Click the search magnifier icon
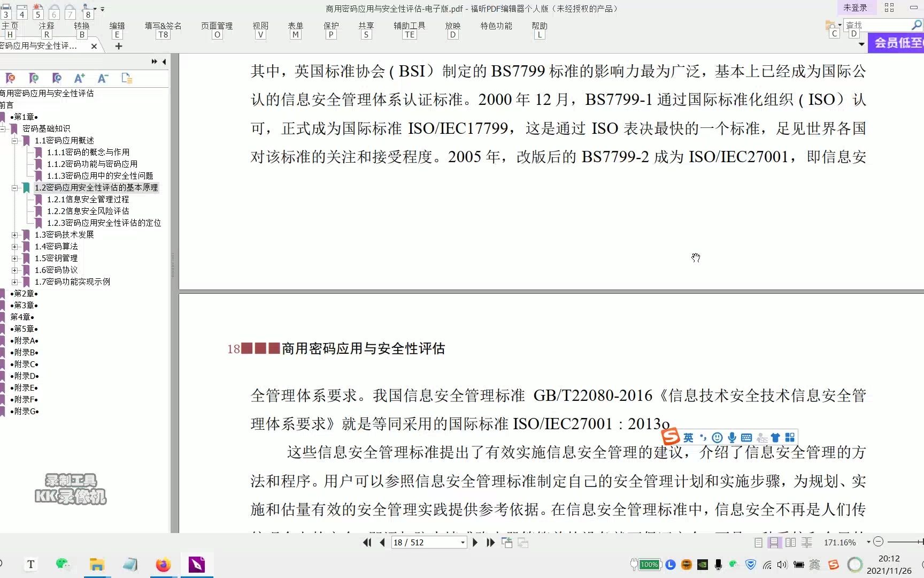The height and width of the screenshot is (578, 924). pos(917,25)
